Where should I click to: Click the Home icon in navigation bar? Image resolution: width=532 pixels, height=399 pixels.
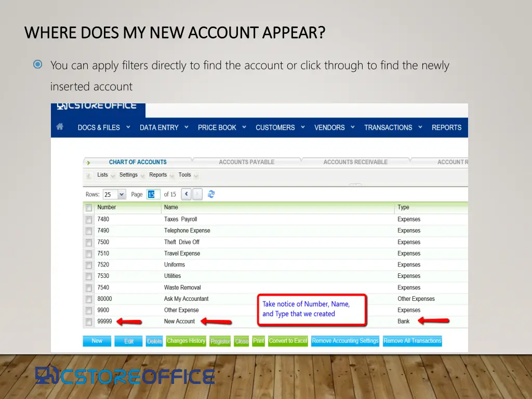[x=60, y=127]
